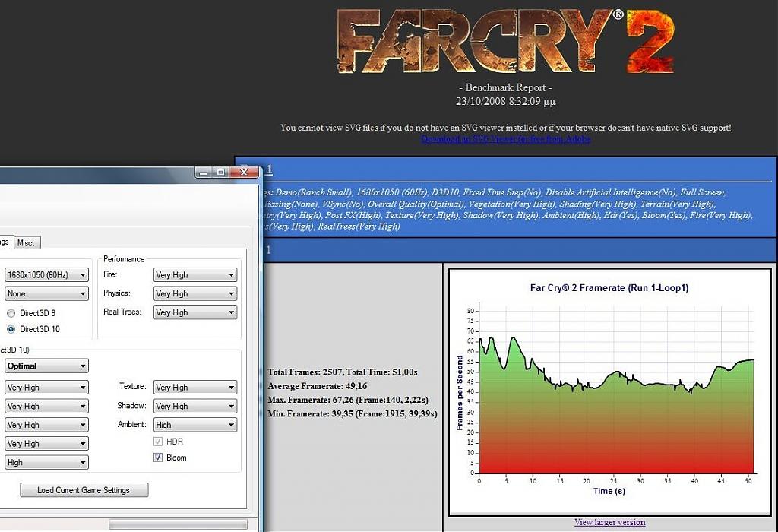
Task: Click the "Average Framerate: 49,16" text
Action: point(317,386)
